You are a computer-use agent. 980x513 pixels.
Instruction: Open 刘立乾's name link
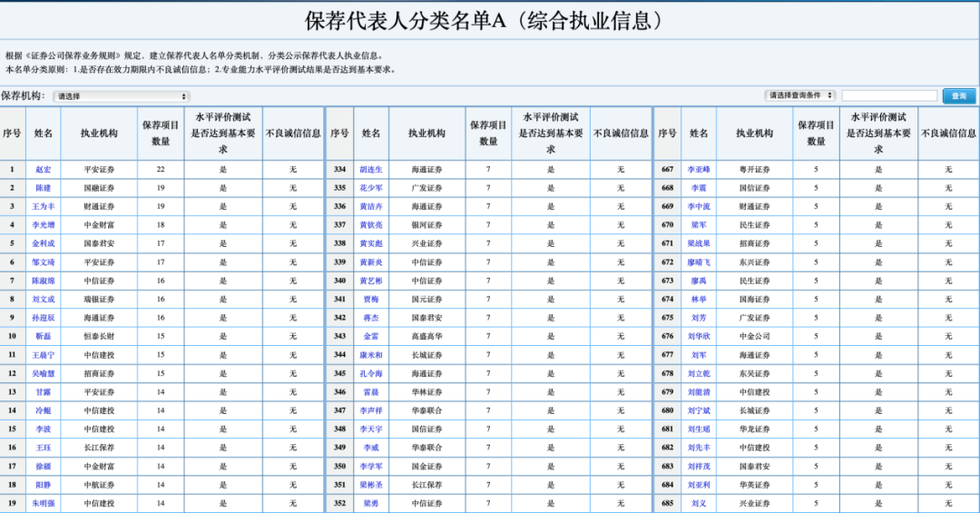tap(699, 373)
